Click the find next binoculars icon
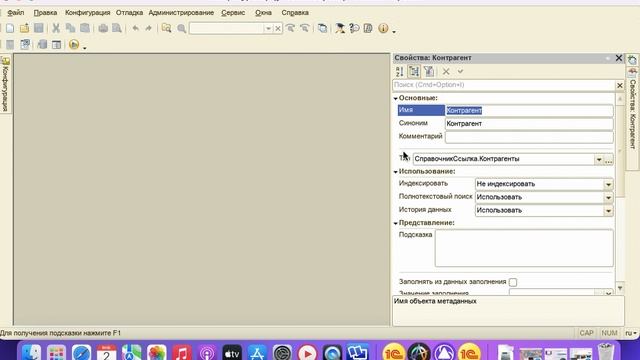This screenshot has width=640, height=360. 290,28
